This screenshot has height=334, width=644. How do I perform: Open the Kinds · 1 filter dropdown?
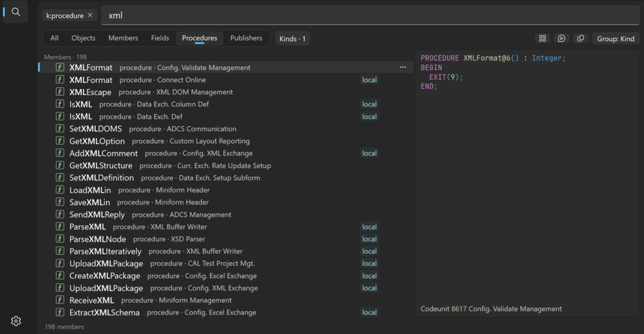point(293,39)
